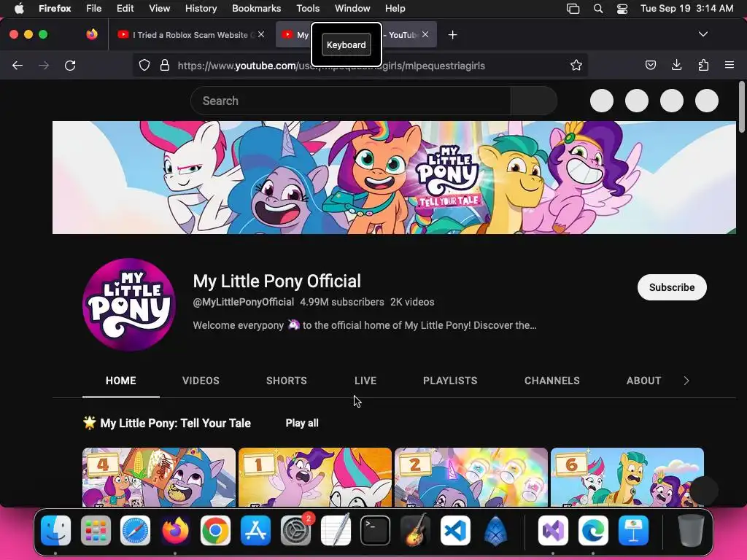
Task: Click the My Little Pony channel banner
Action: click(x=394, y=178)
